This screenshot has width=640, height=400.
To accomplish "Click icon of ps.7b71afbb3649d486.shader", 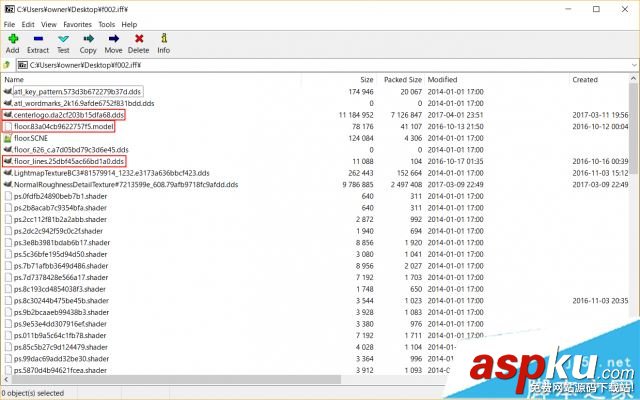I will click(8, 266).
